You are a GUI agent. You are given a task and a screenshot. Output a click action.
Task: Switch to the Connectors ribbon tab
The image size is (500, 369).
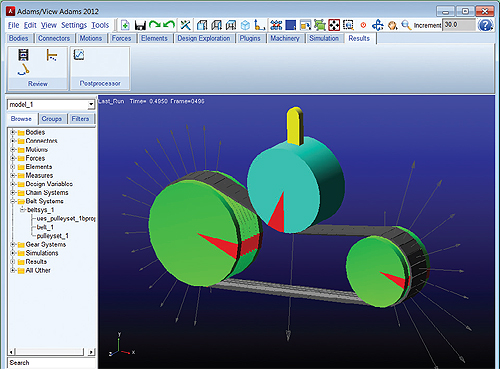pos(54,38)
